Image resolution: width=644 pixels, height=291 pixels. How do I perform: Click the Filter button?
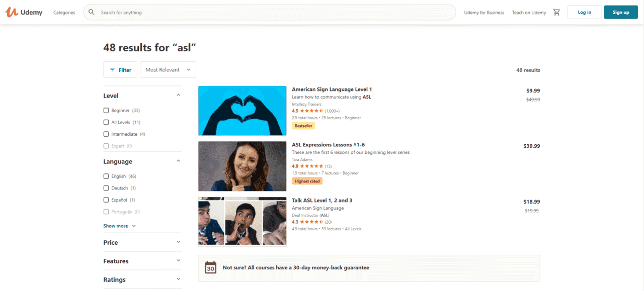[x=120, y=70]
